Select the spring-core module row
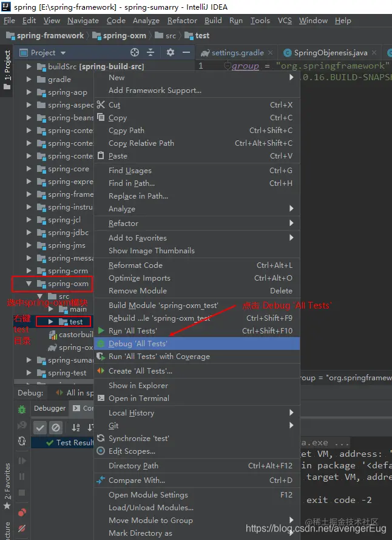This screenshot has width=392, height=540. 54,169
